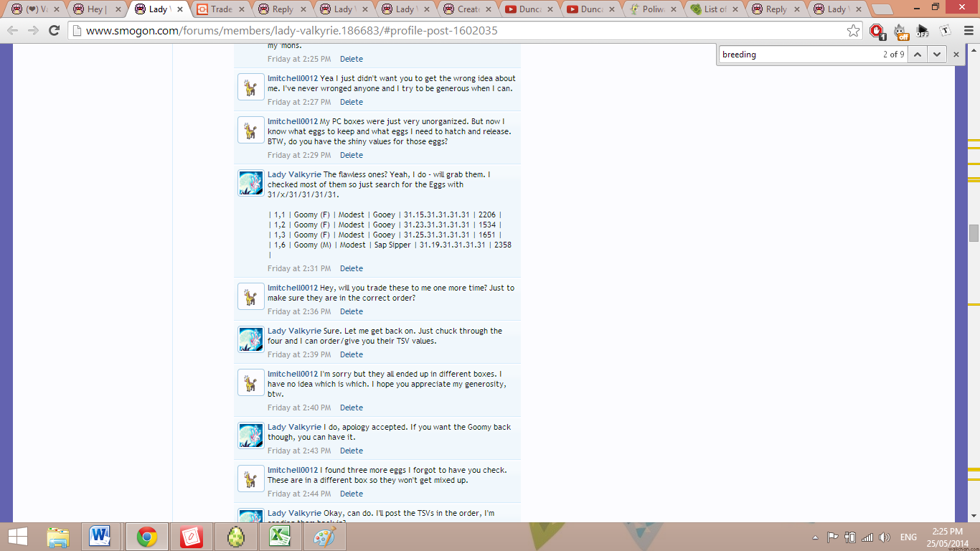
Task: Click the page vertical scrollbar thumb
Action: tap(974, 233)
